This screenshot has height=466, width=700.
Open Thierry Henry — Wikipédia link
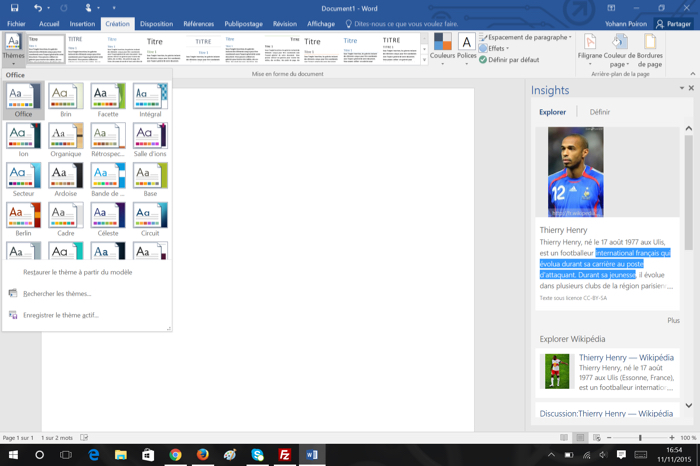[626, 357]
